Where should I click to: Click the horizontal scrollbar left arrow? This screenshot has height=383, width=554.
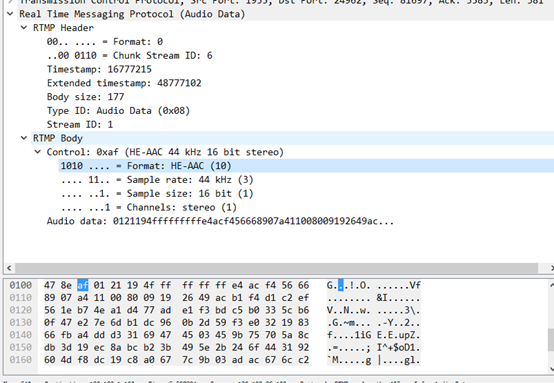(9, 268)
